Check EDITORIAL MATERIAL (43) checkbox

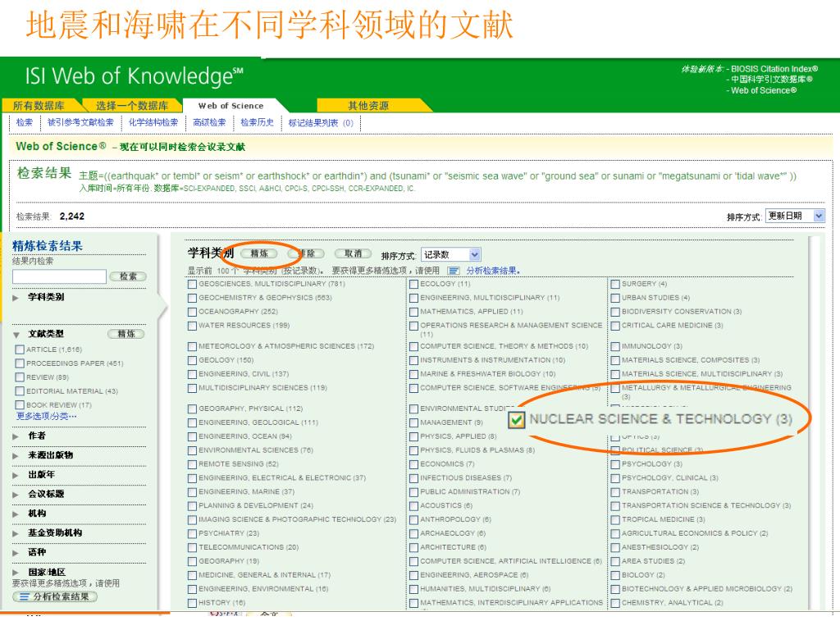(x=20, y=391)
